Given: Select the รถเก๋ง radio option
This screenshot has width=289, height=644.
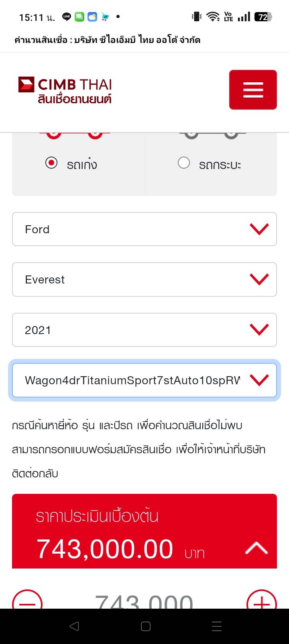Looking at the screenshot, I should coord(51,163).
